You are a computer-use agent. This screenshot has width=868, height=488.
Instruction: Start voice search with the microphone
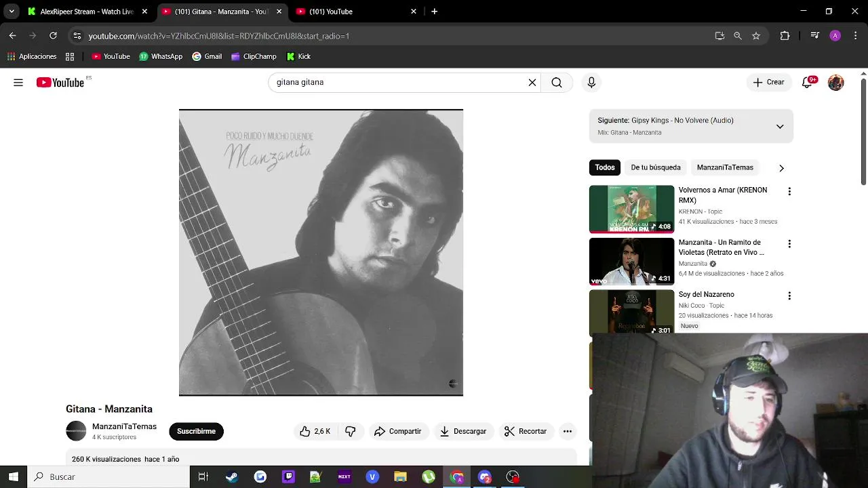point(591,83)
